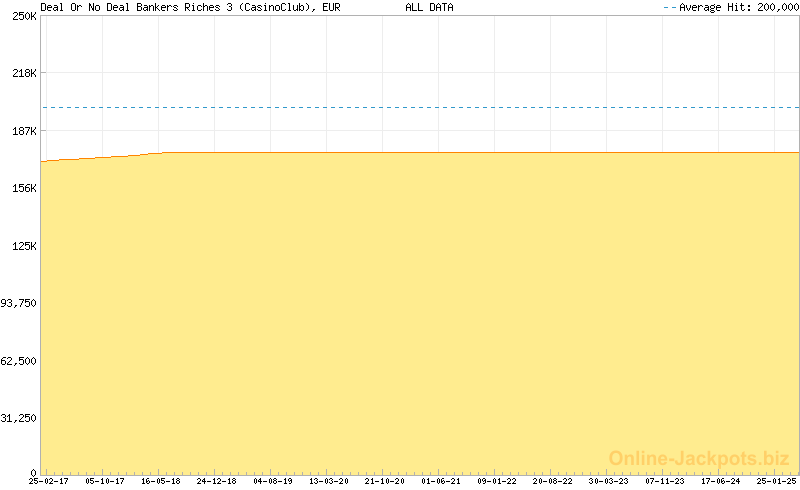
Task: Click the 07-11-23 date on the axis
Action: [x=665, y=481]
